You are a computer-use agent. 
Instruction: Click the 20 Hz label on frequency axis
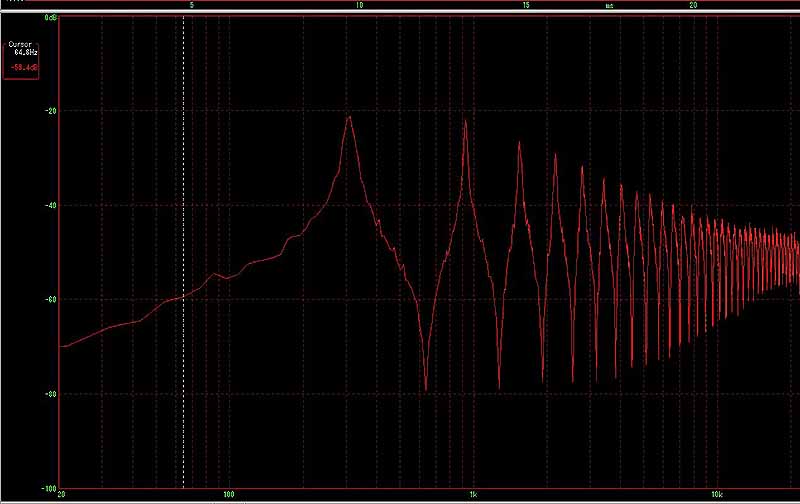62,495
